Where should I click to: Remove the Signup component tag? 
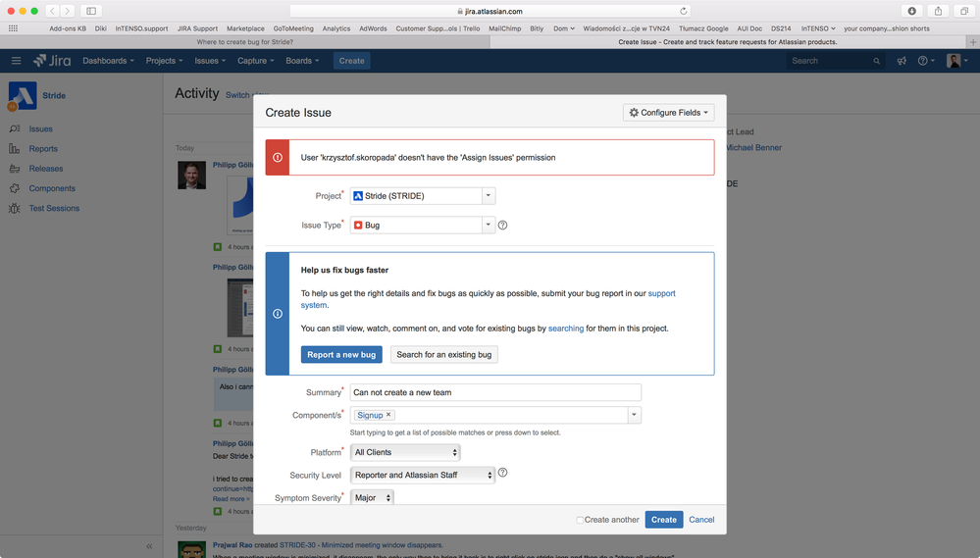388,414
